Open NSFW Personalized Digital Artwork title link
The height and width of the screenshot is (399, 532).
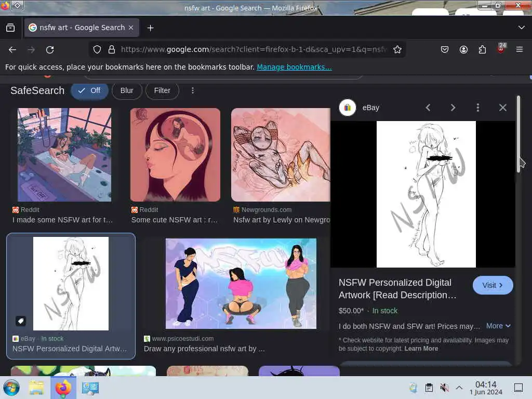[397, 289]
